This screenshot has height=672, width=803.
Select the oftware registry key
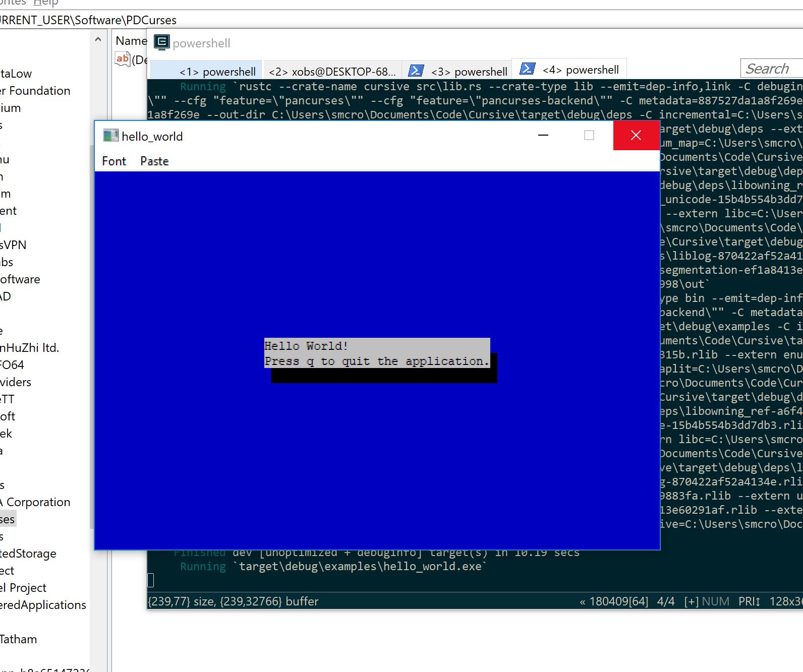20,279
